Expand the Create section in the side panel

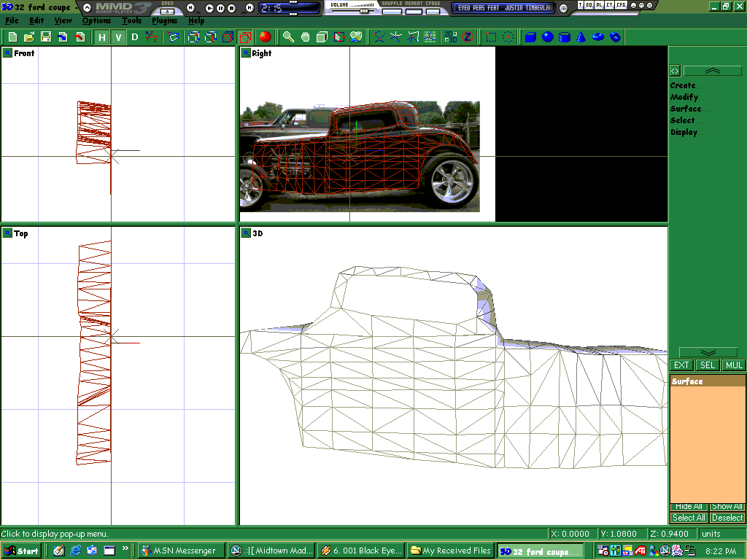pos(683,85)
